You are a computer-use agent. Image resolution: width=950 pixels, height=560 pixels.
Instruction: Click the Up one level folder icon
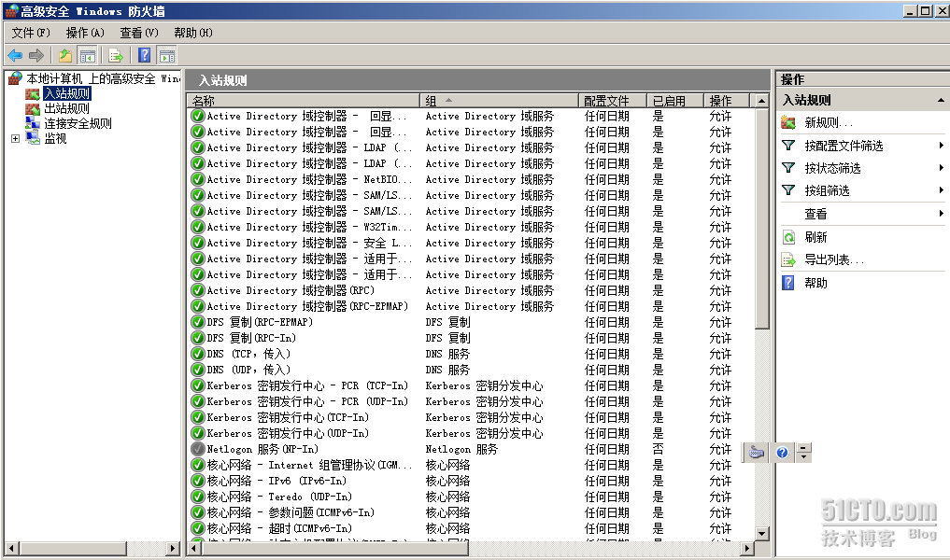click(x=65, y=56)
